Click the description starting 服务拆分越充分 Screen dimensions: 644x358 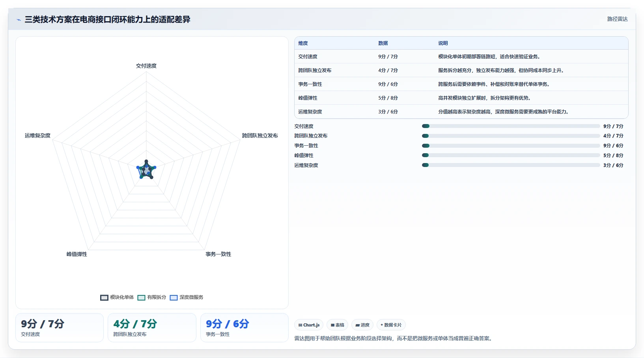[501, 70]
